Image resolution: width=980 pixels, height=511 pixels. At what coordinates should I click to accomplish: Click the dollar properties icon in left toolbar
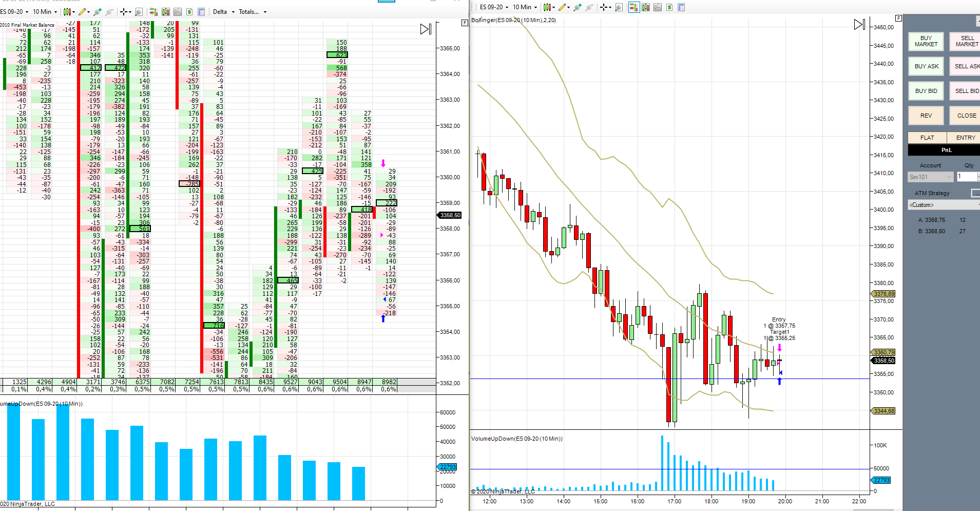point(189,12)
